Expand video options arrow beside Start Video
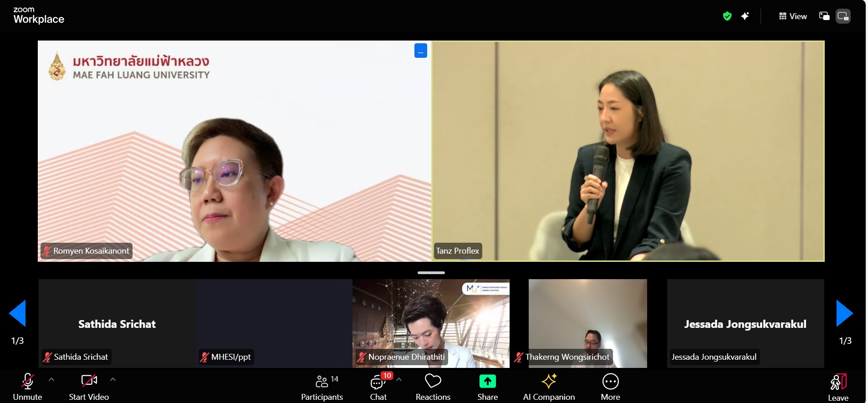Screen dimensions: 868x403 [113, 379]
